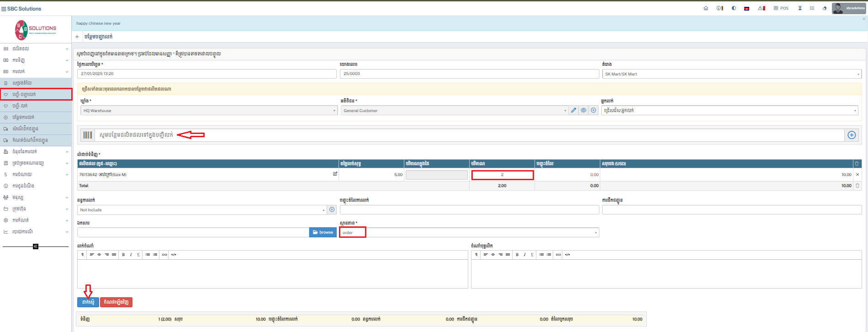
Task: Select the red-highlighted sidebar menu item
Action: [36, 94]
